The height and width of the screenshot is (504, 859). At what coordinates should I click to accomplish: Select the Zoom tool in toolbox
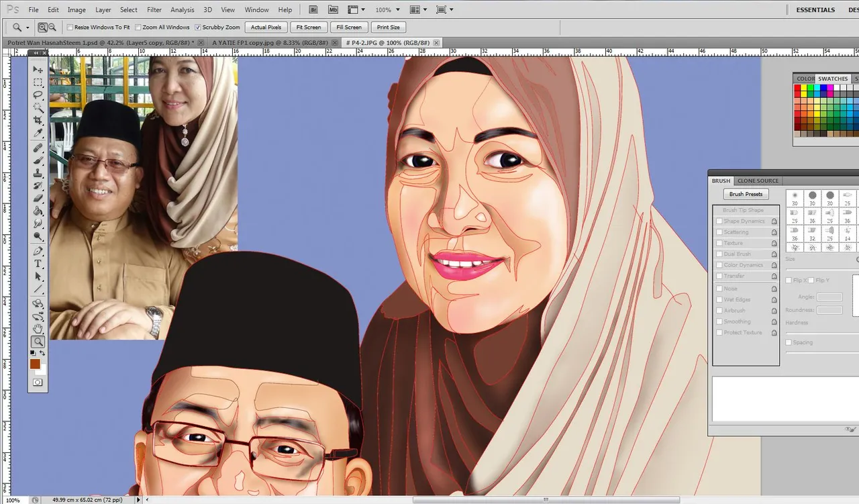tap(38, 342)
